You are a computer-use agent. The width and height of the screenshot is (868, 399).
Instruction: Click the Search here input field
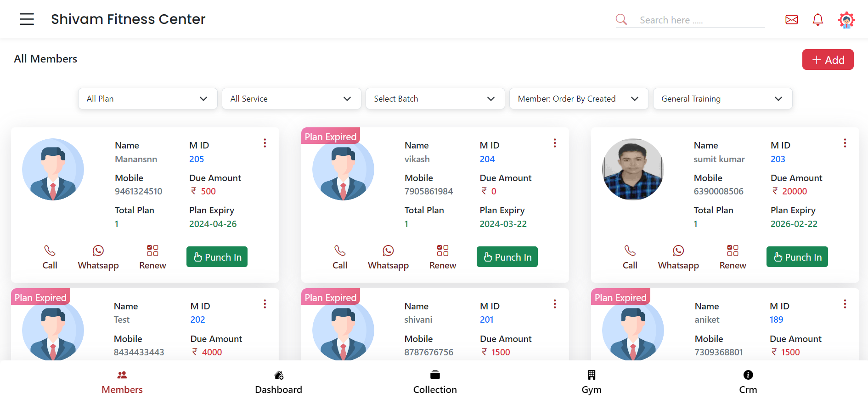coord(701,20)
